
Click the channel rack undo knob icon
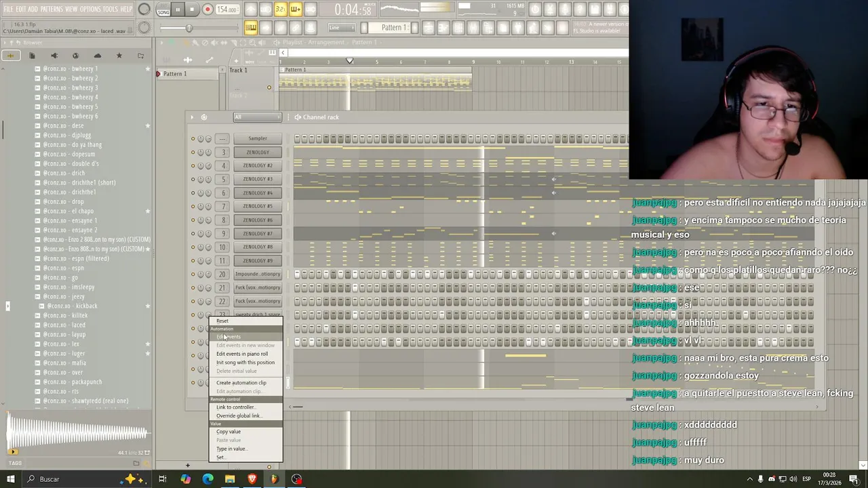[203, 117]
